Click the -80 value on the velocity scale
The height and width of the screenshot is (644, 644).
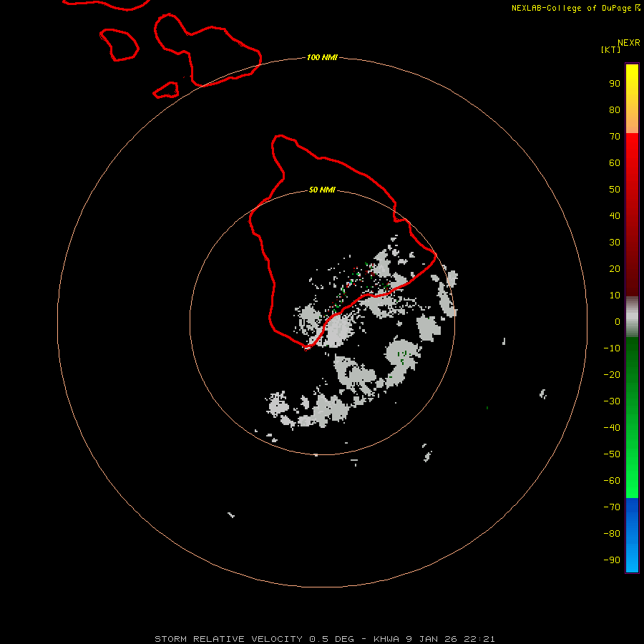(x=612, y=534)
